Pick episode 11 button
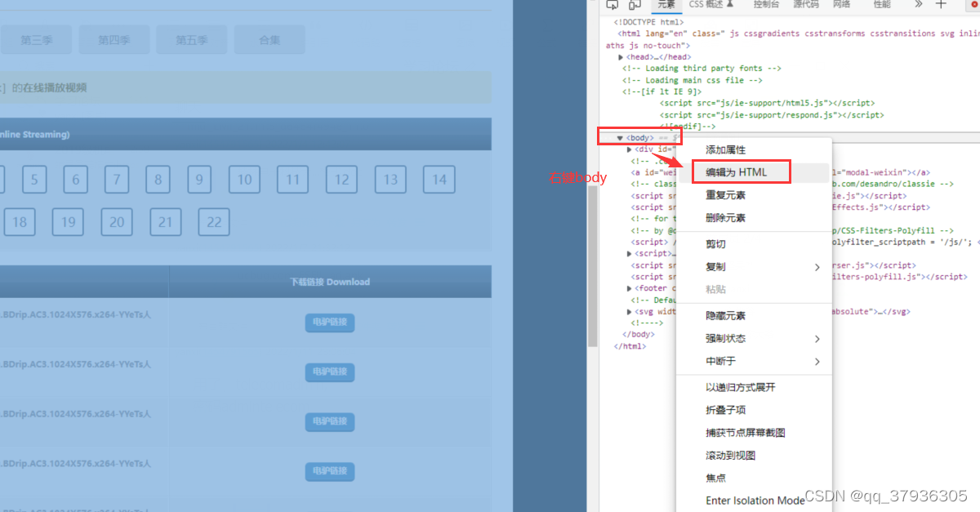The width and height of the screenshot is (980, 512). (x=293, y=180)
